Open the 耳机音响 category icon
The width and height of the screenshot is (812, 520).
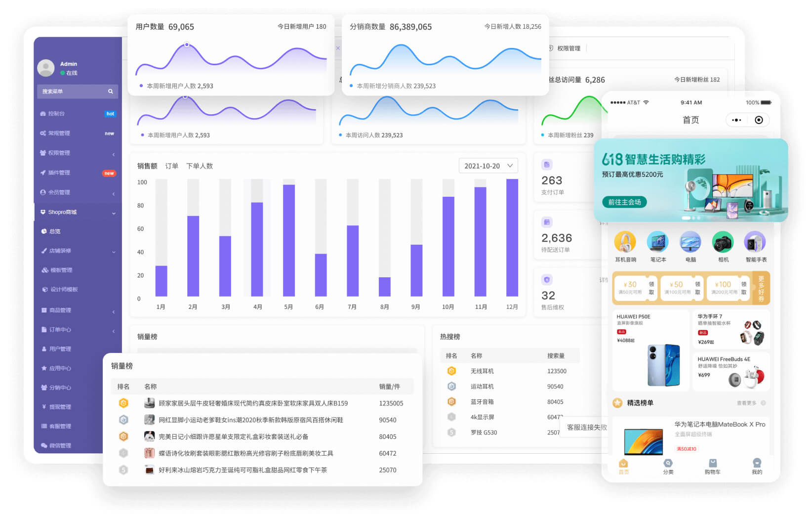click(x=625, y=243)
